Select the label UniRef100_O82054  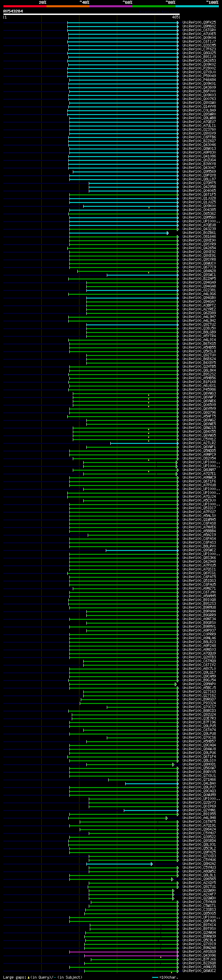pyautogui.click(x=199, y=459)
